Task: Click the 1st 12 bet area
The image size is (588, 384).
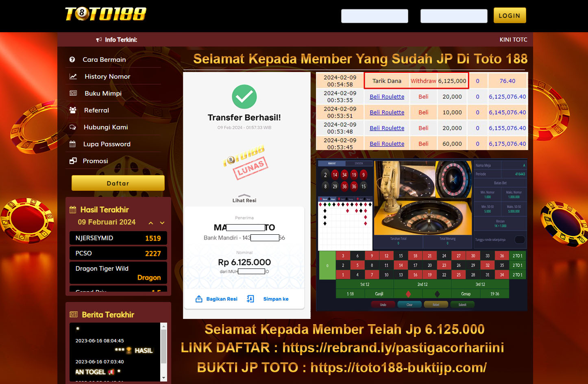Action: [365, 284]
